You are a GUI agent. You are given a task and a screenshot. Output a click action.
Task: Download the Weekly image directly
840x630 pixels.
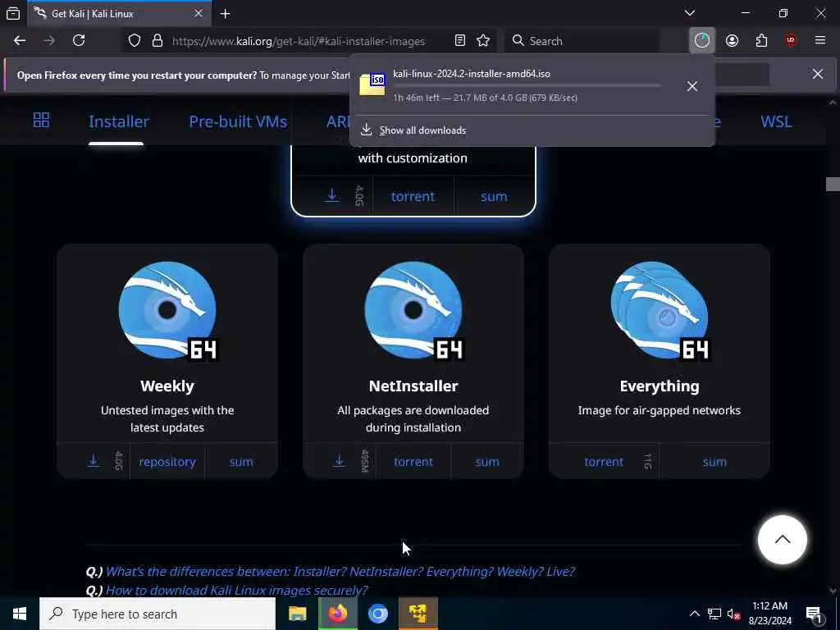click(94, 461)
